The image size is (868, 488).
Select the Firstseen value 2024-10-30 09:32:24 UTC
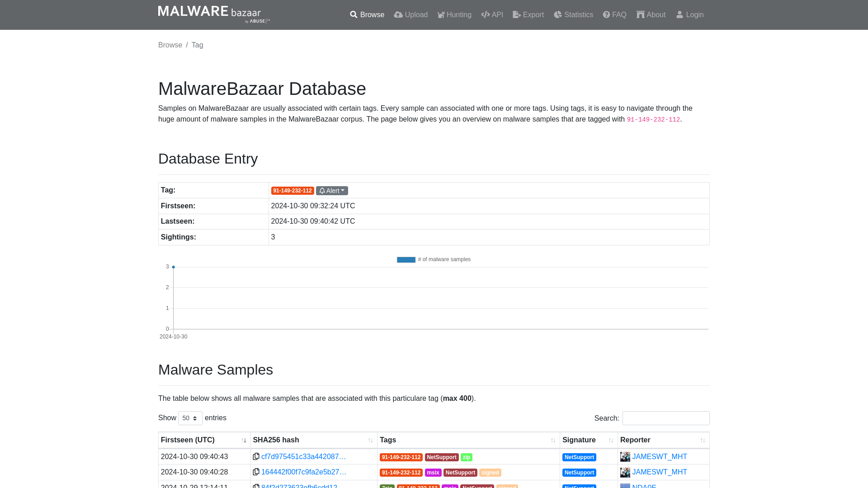pyautogui.click(x=313, y=206)
